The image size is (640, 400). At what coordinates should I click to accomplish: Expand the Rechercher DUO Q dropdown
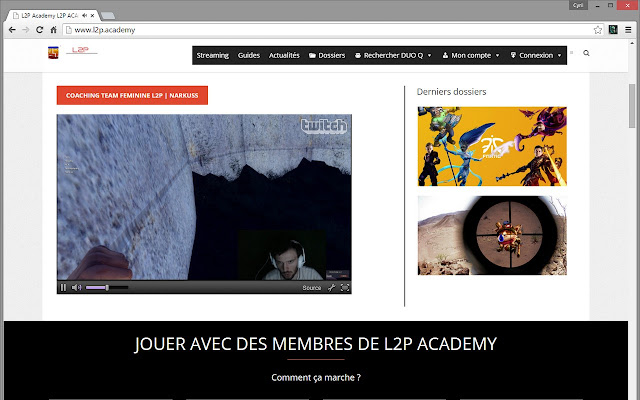pyautogui.click(x=393, y=55)
